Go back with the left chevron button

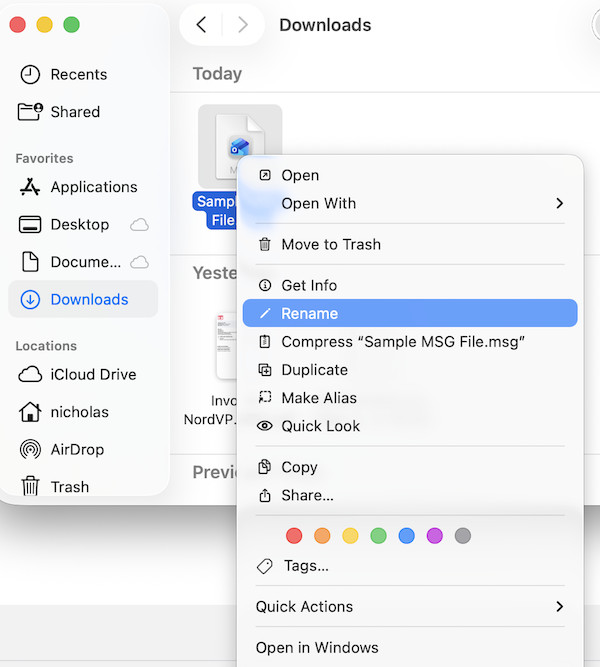tap(201, 25)
